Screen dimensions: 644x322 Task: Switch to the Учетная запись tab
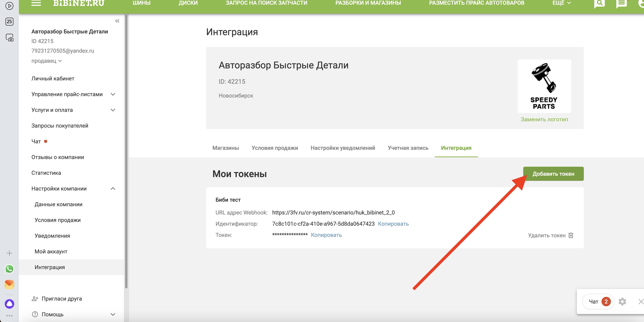click(x=408, y=148)
